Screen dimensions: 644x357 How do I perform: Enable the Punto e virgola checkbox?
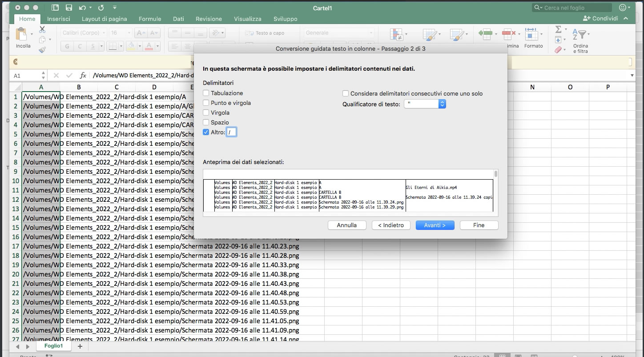coord(206,103)
